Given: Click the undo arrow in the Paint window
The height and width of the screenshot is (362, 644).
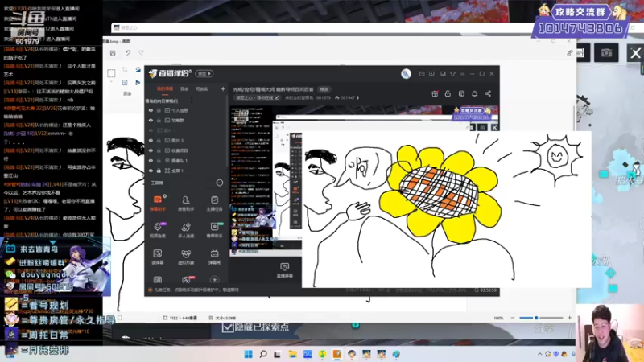Looking at the screenshot, I should [x=128, y=53].
